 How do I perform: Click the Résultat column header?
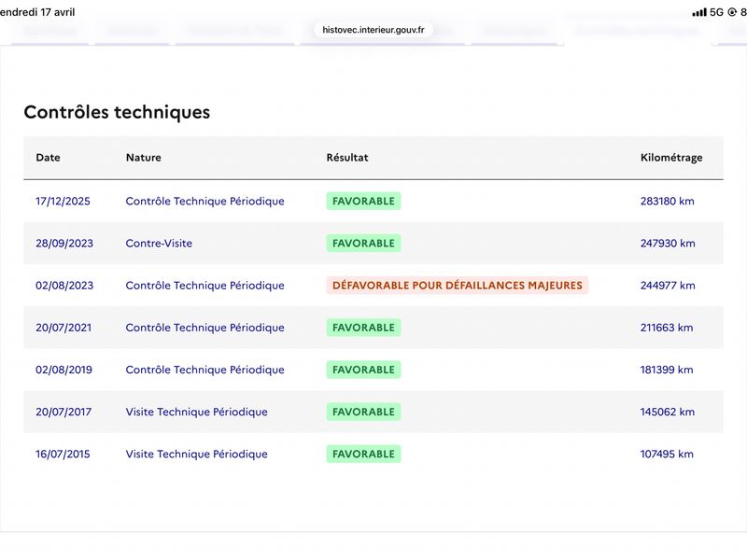[x=347, y=158]
